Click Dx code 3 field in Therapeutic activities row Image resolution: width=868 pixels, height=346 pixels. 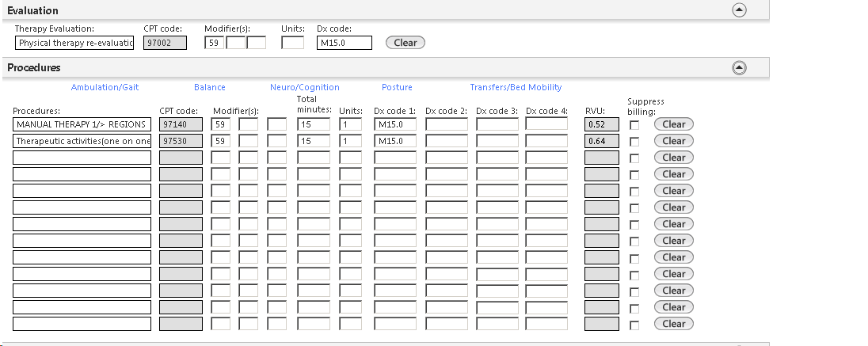pyautogui.click(x=497, y=141)
